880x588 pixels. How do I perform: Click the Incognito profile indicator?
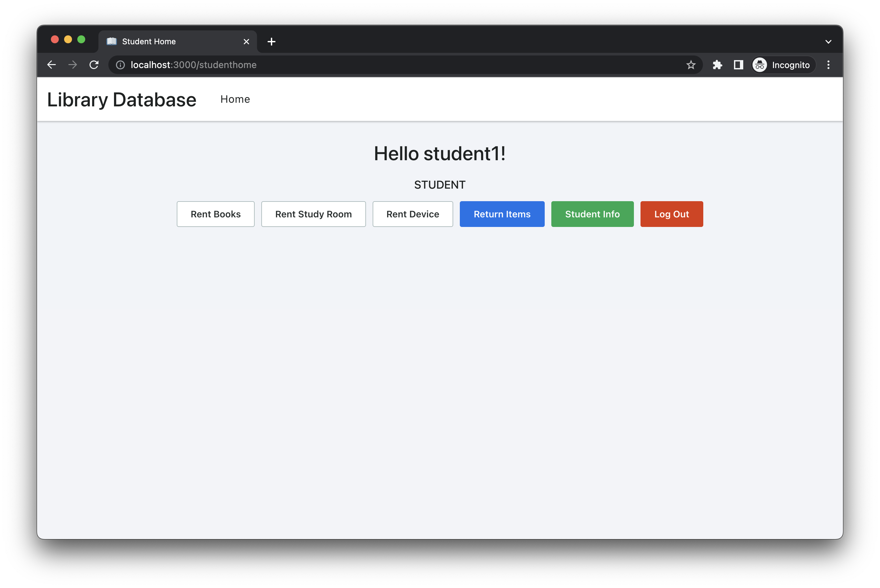click(783, 65)
